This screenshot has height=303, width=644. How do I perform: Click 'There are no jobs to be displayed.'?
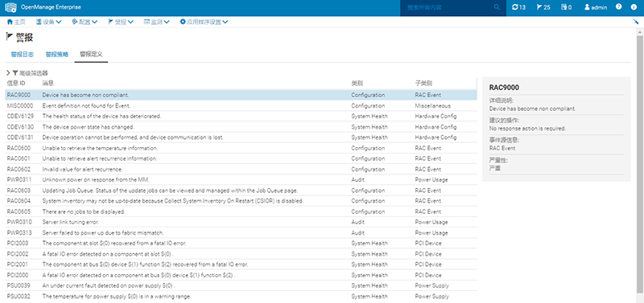click(84, 212)
